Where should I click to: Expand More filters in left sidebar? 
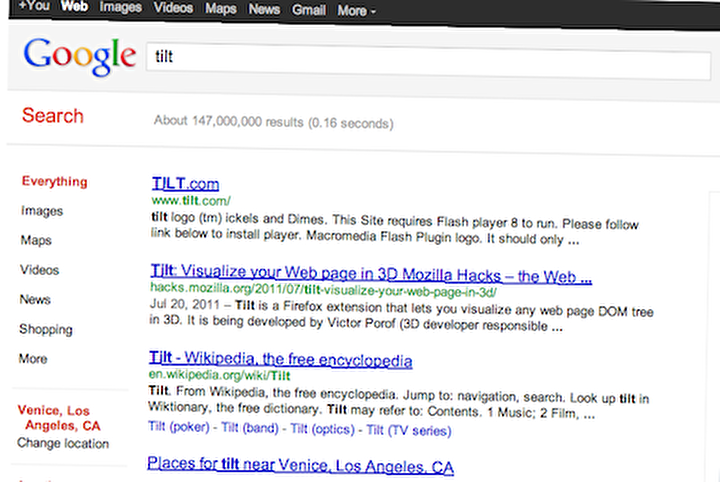33,359
